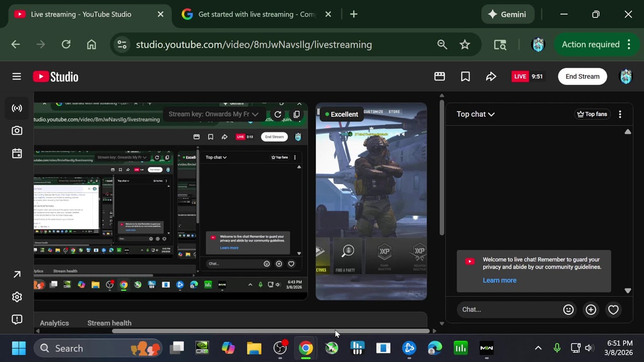Open site information icon in address bar

point(122,45)
